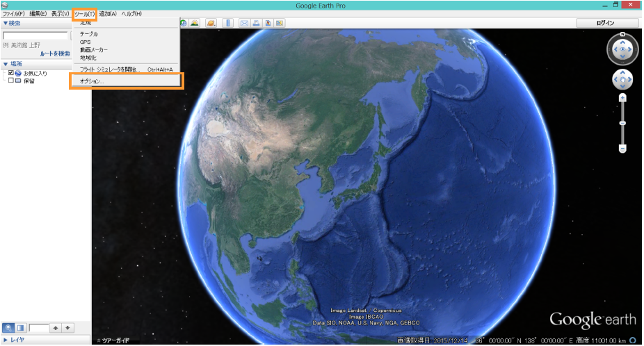This screenshot has height=346, width=644.
Task: Open the planet switcher icon
Action: click(211, 23)
